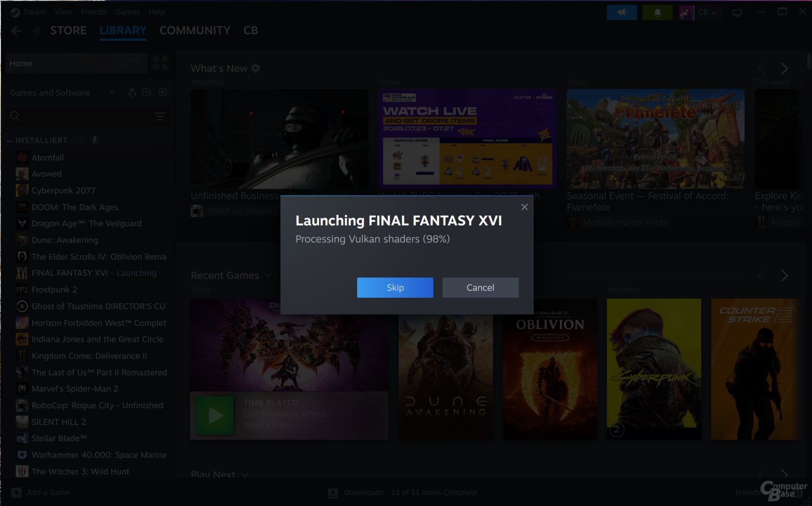Click the Kingdom Come Deliverance II icon
Image resolution: width=812 pixels, height=506 pixels.
coord(22,356)
